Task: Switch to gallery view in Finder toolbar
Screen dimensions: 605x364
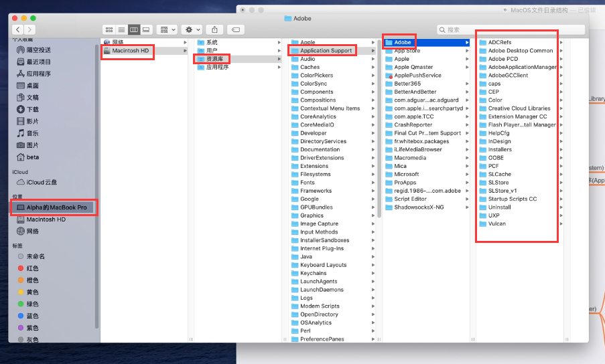Action: click(146, 29)
